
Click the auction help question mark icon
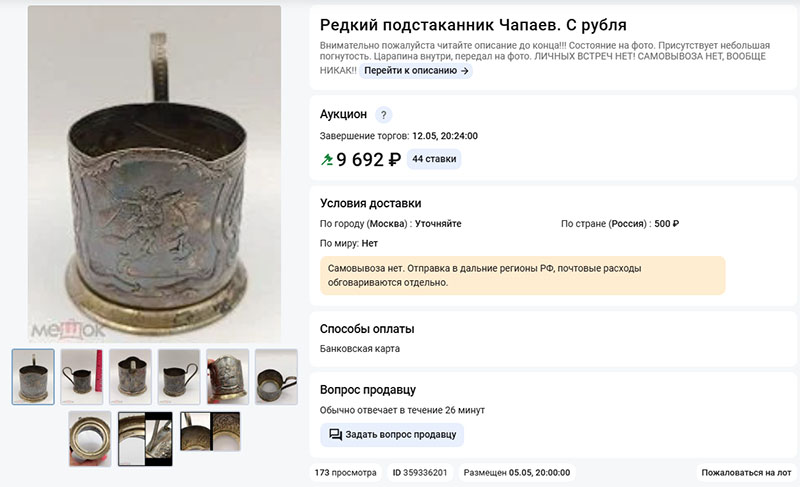tap(384, 115)
